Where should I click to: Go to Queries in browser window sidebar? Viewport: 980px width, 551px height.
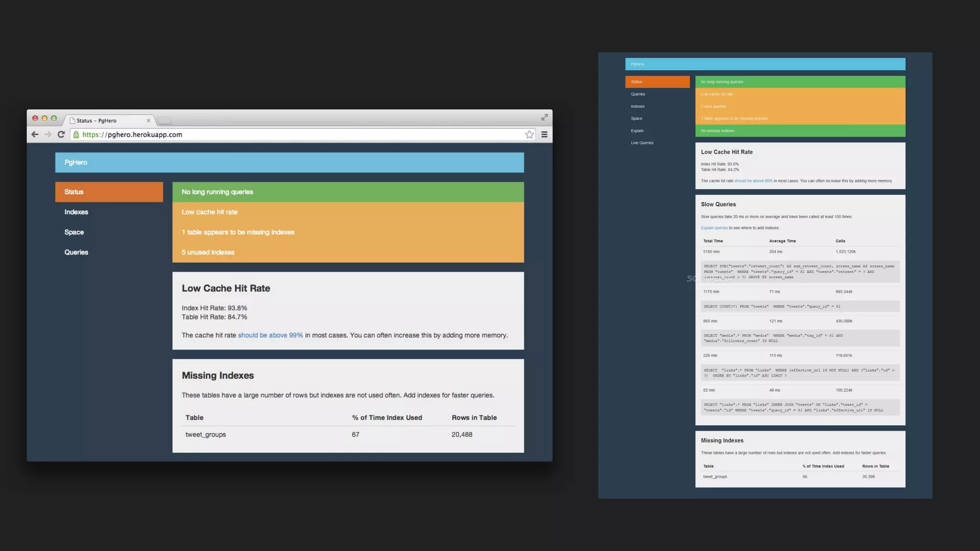point(76,252)
